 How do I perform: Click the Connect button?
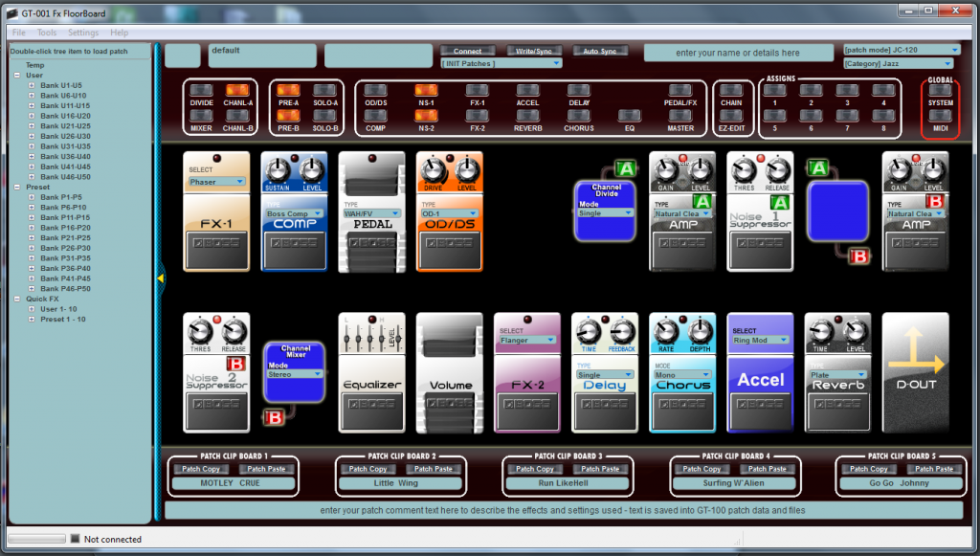tap(467, 52)
